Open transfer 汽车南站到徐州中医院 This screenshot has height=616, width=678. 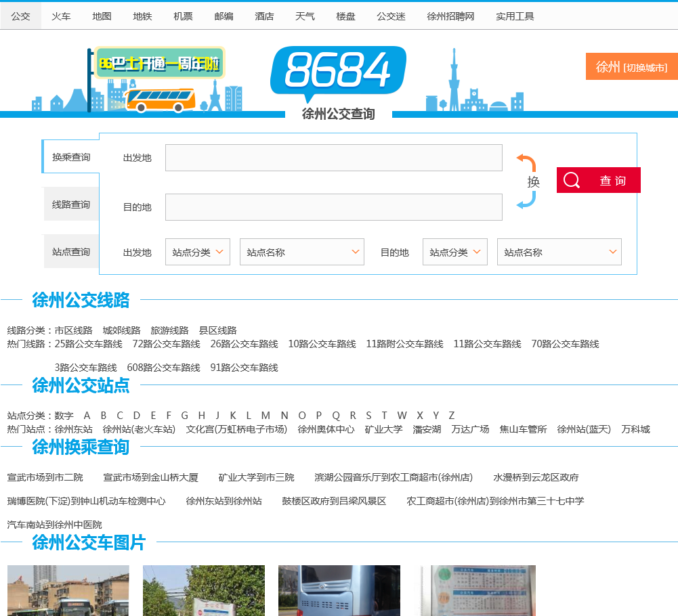(54, 525)
